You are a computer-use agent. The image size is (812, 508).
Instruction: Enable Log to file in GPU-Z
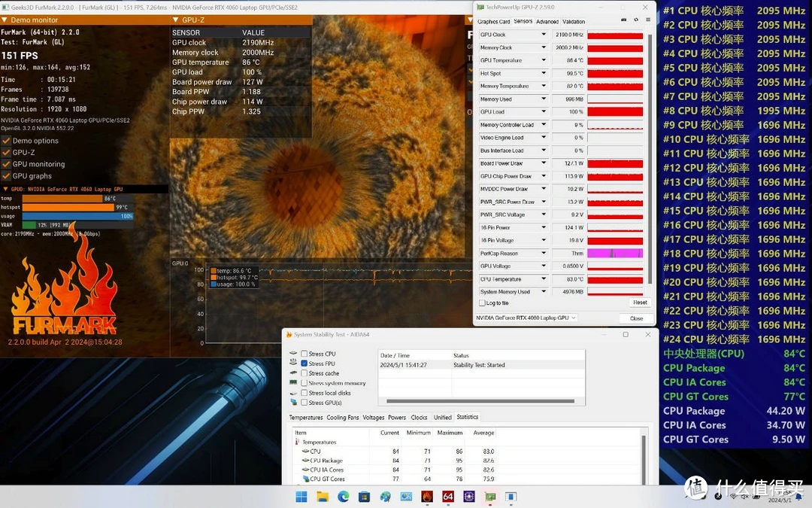tap(483, 303)
